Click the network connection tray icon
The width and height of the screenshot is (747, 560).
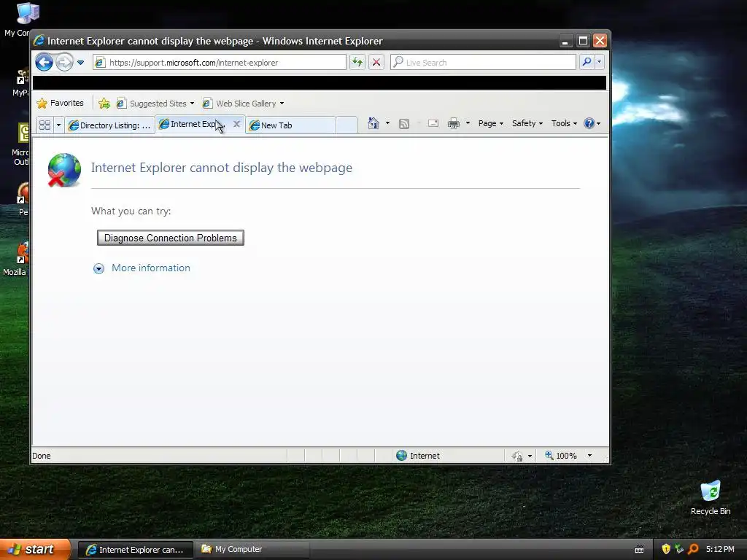click(679, 549)
